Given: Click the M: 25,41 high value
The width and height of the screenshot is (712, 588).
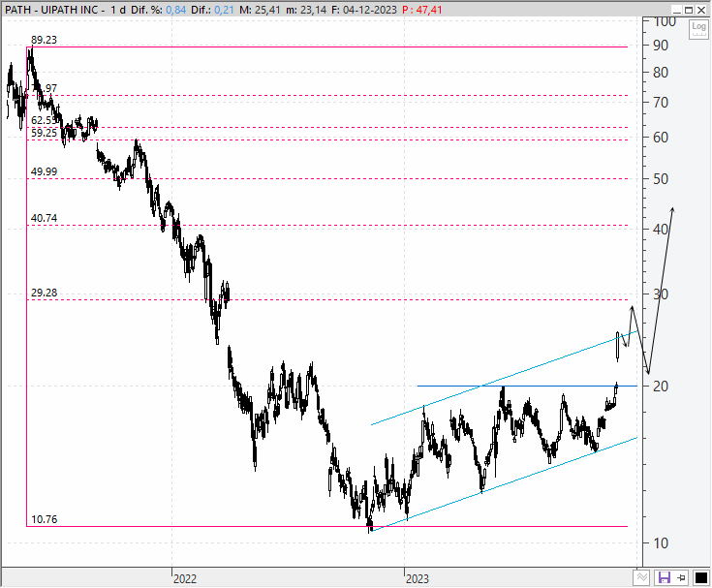Looking at the screenshot, I should point(260,10).
